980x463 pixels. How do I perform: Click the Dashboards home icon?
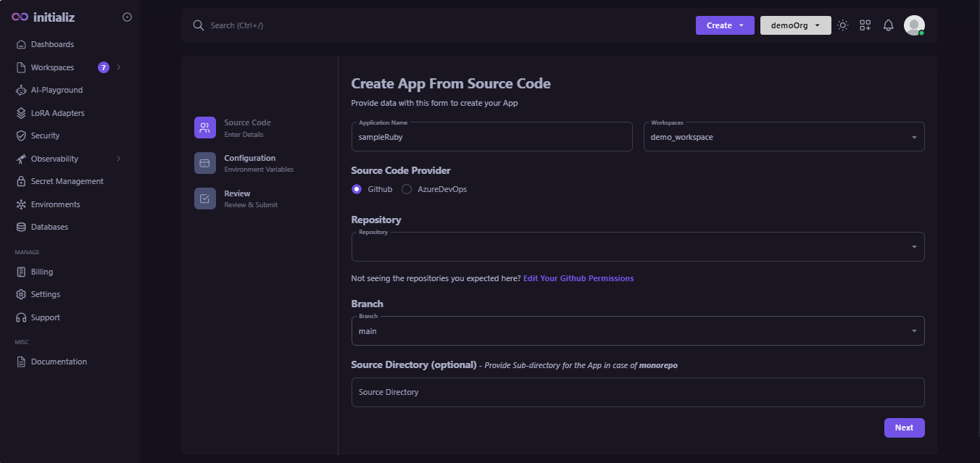[21, 44]
